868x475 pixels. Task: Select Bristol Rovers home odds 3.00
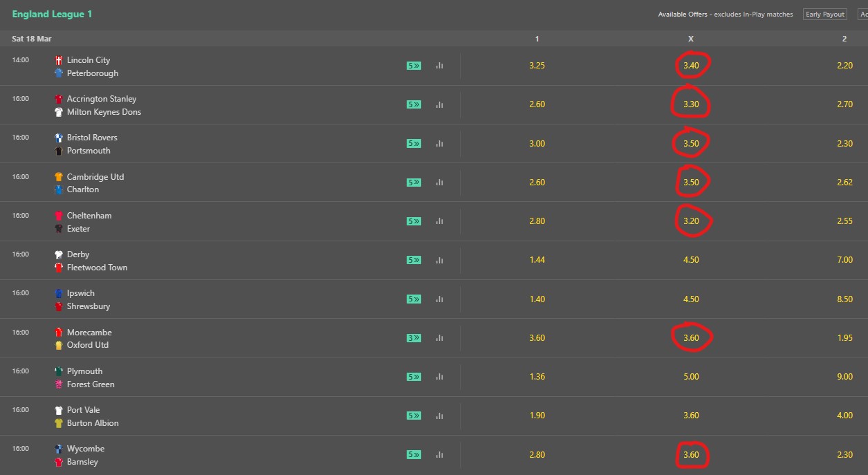(x=537, y=144)
